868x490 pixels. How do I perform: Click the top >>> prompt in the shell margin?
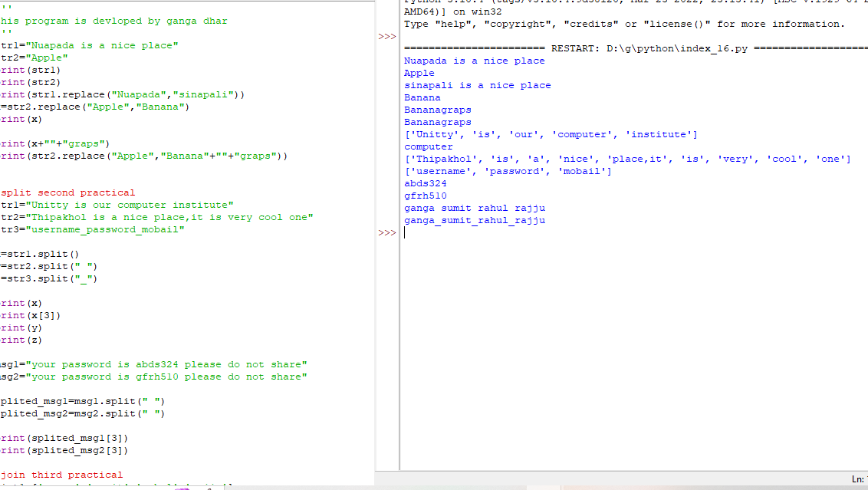[387, 36]
